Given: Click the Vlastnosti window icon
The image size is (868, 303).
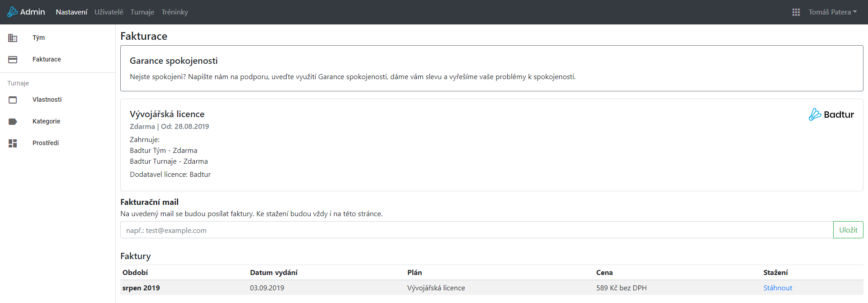Looking at the screenshot, I should (13, 100).
